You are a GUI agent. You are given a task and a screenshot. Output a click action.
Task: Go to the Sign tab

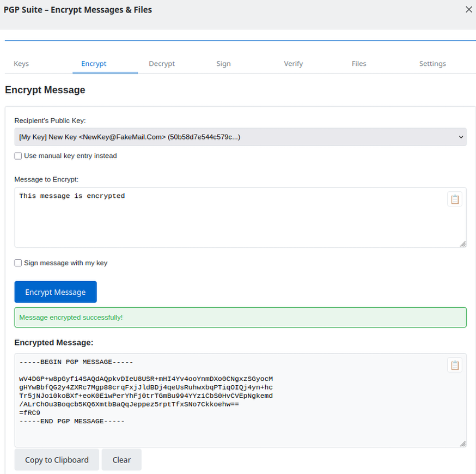223,63
